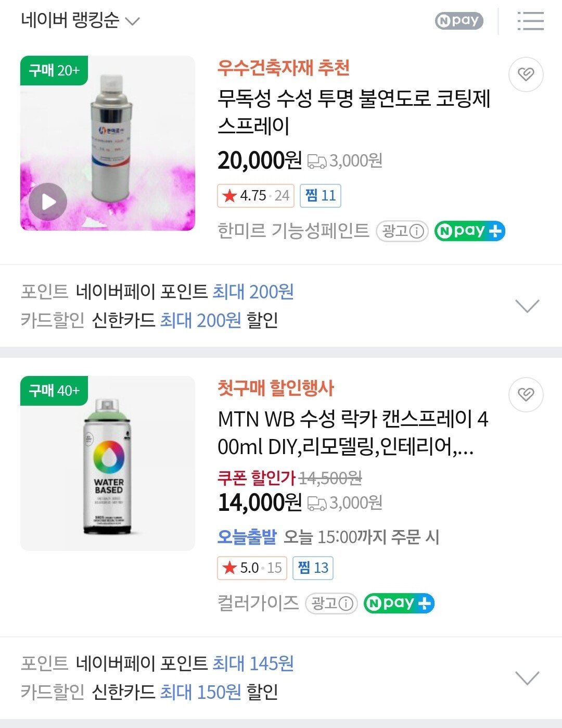Image resolution: width=562 pixels, height=728 pixels.
Task: Save the 불연도로 코팅제 spray to wishlist
Action: 526,74
